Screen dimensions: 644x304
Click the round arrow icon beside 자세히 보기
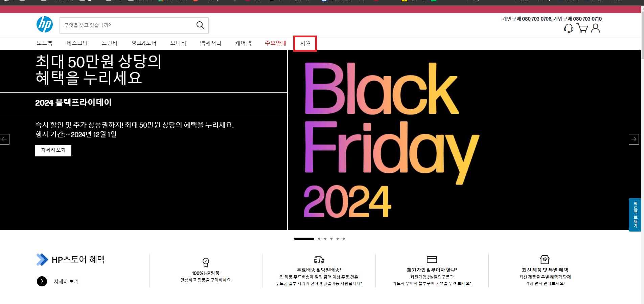coord(42,281)
